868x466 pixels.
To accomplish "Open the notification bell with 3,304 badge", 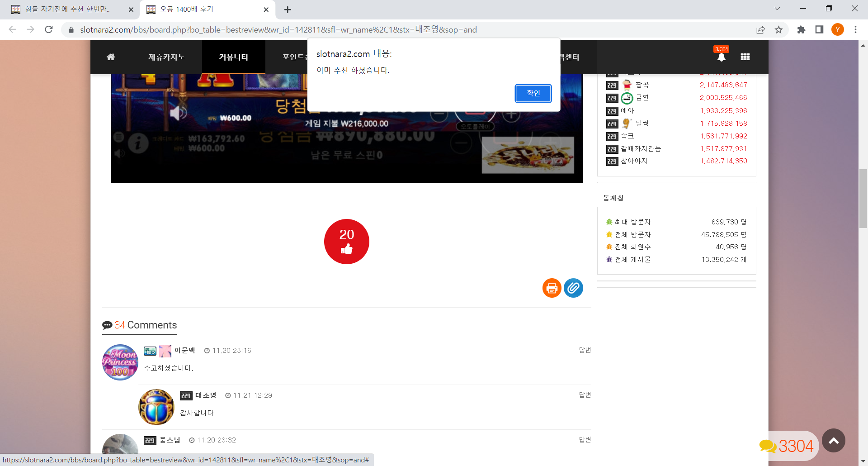I will 722,57.
